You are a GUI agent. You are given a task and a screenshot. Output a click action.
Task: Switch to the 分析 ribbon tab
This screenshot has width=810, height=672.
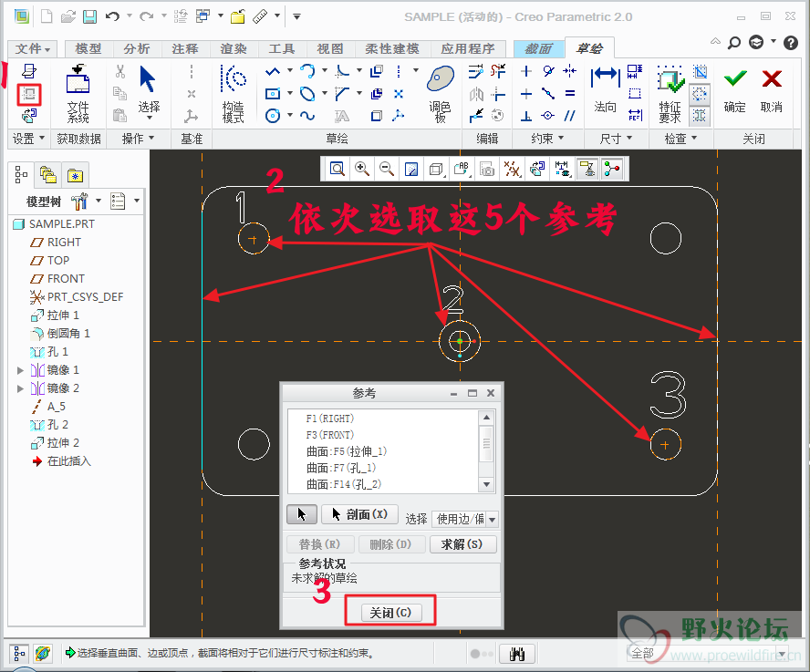pyautogui.click(x=137, y=49)
